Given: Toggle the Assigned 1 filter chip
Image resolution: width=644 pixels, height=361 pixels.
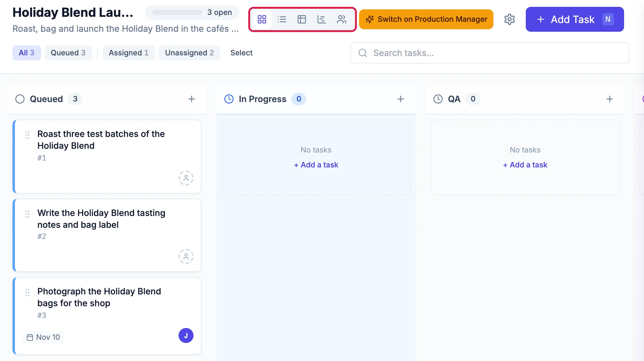Looking at the screenshot, I should 128,53.
